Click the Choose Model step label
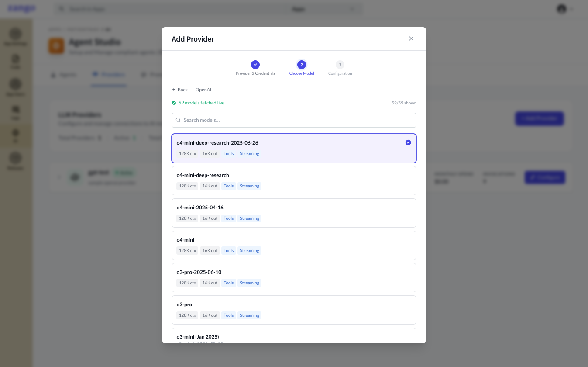 [302, 73]
